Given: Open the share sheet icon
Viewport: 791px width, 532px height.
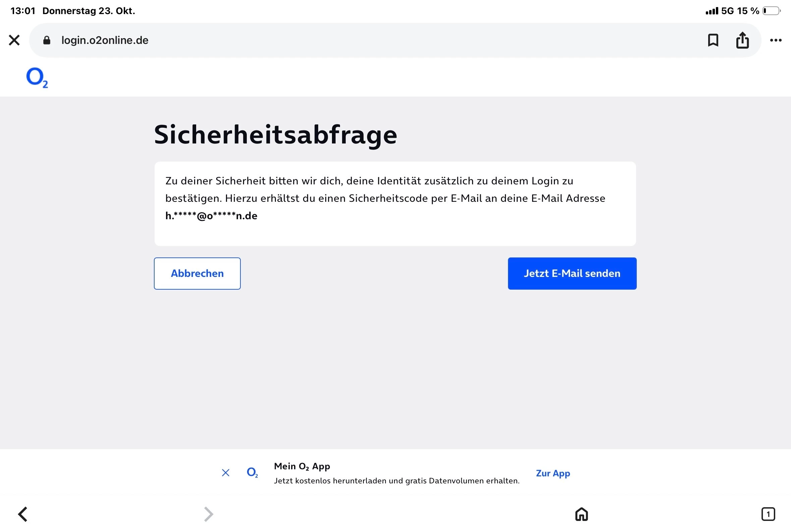Looking at the screenshot, I should coord(742,40).
